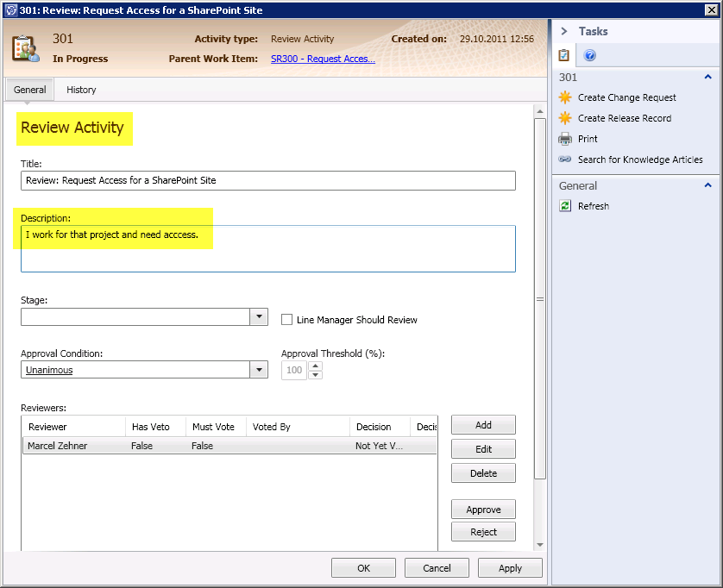Image resolution: width=723 pixels, height=588 pixels.
Task: Open the Stage dropdown
Action: click(259, 317)
